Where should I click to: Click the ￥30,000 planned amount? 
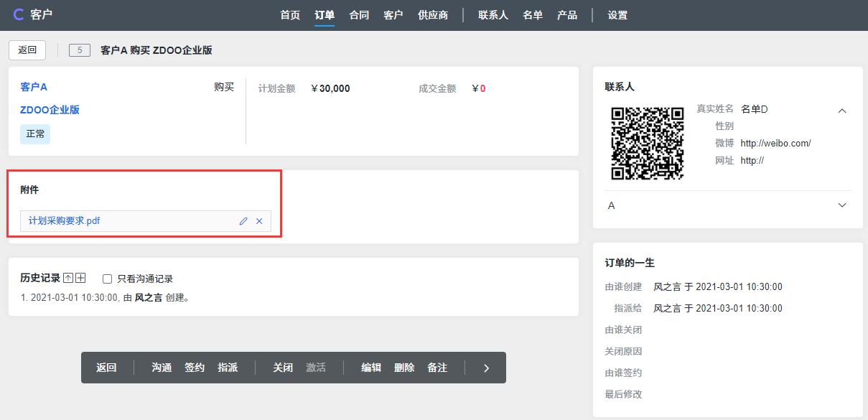coord(330,88)
